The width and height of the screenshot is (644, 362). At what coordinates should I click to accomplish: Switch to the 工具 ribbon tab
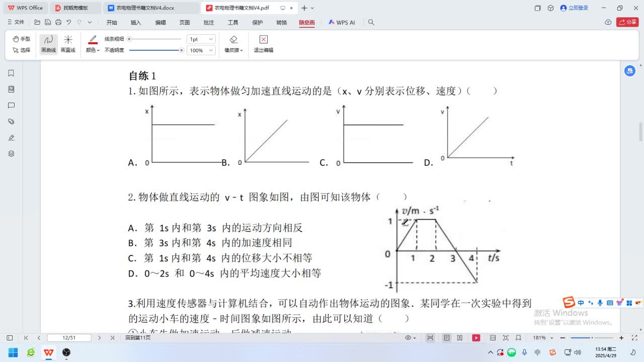coord(233,23)
